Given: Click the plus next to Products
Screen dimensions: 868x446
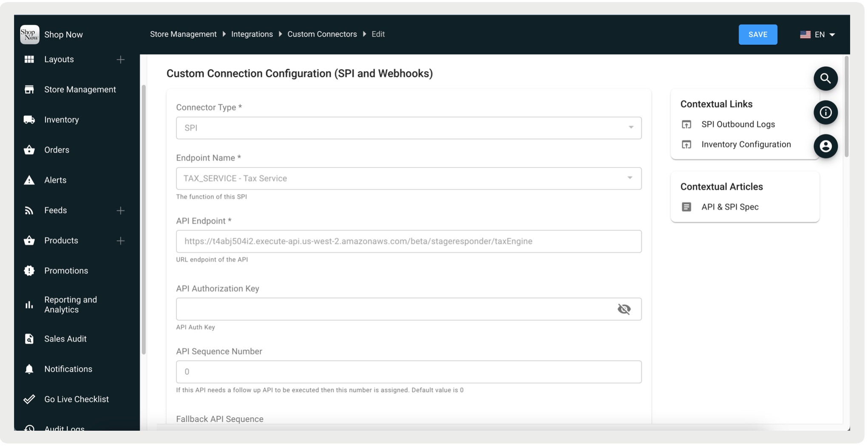Looking at the screenshot, I should [x=121, y=240].
